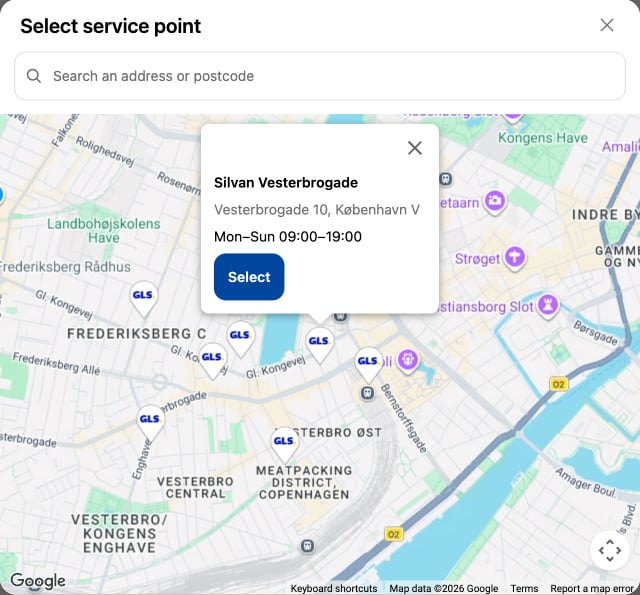Click the O2 road badge near Børsgade

coord(558,384)
